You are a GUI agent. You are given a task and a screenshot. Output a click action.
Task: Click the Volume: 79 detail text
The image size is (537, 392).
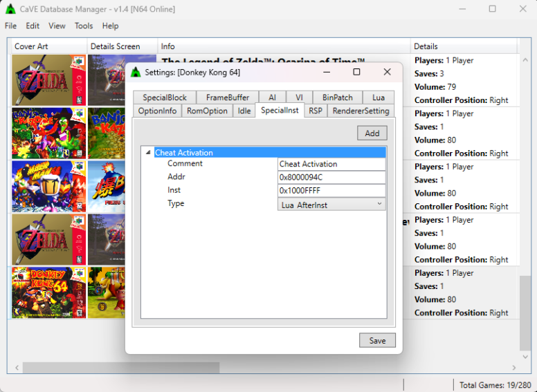(435, 87)
